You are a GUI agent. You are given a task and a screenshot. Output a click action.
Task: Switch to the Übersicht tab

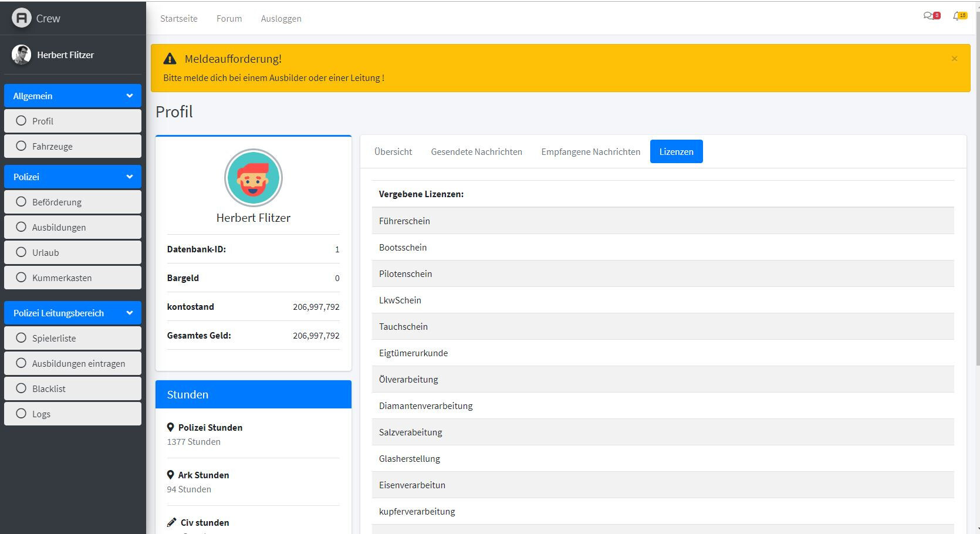pyautogui.click(x=393, y=151)
